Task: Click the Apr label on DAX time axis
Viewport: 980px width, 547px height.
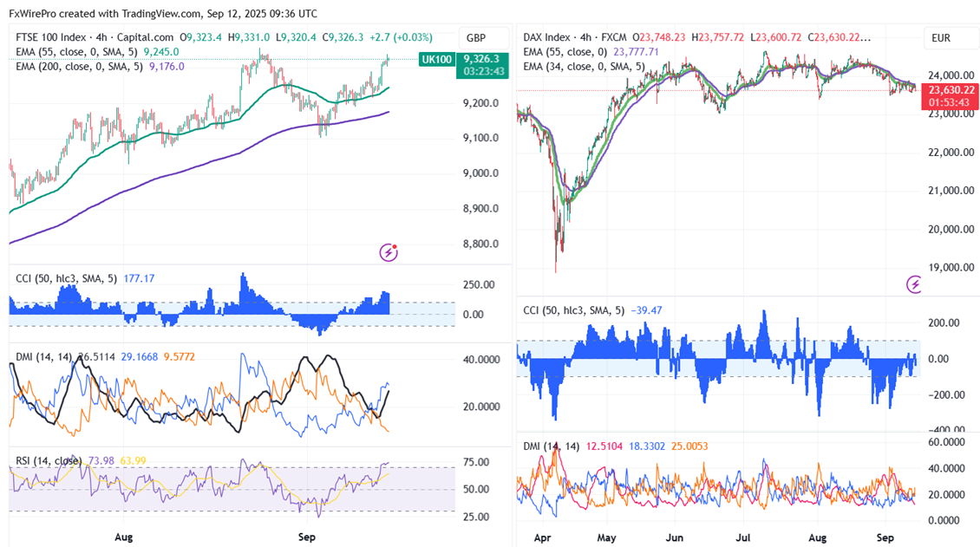Action: click(543, 537)
